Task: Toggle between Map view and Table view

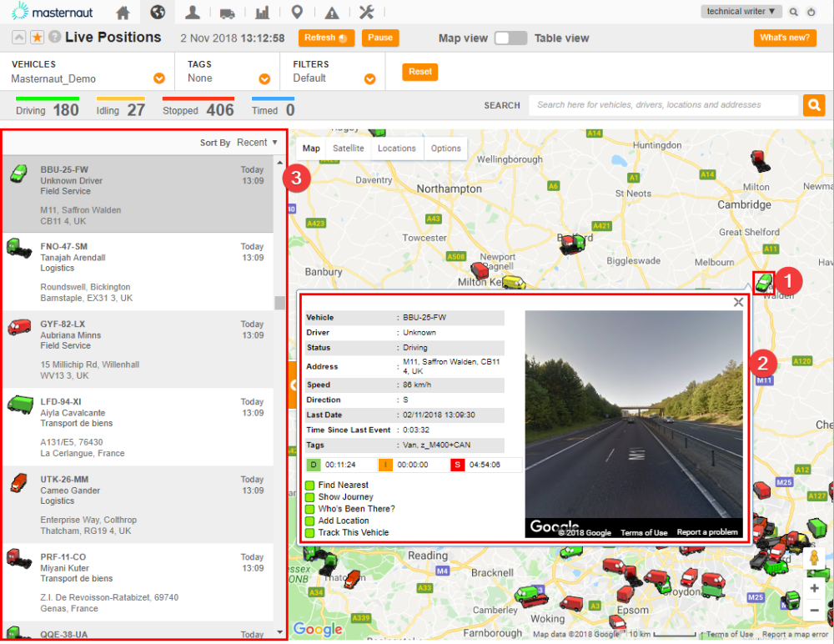Action: tap(510, 38)
